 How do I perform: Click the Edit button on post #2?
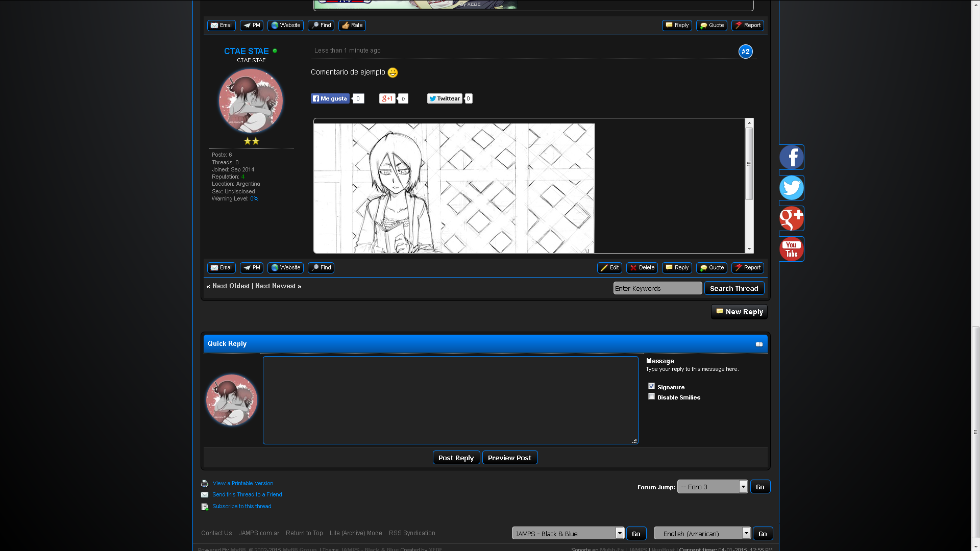click(609, 268)
